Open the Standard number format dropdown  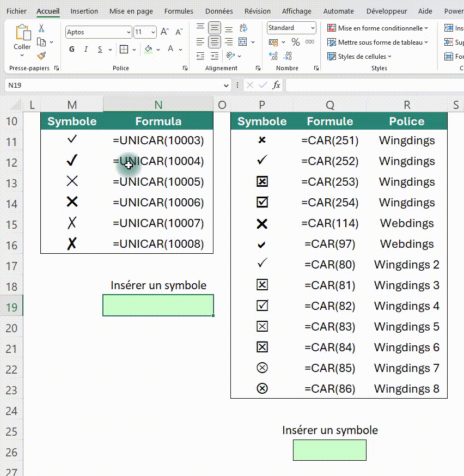click(x=312, y=28)
